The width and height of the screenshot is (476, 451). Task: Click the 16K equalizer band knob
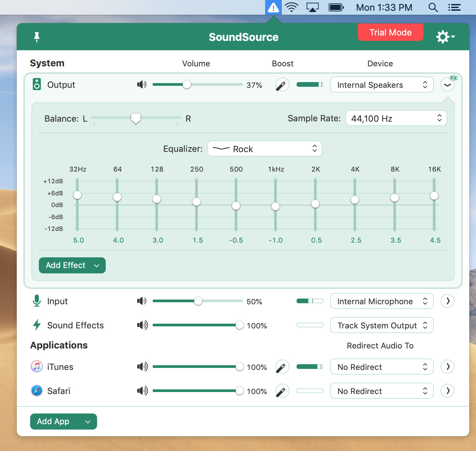tap(434, 196)
